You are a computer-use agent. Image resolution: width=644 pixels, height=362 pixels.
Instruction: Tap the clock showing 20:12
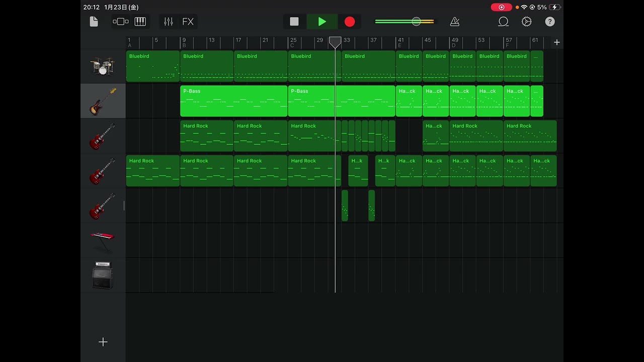point(92,7)
